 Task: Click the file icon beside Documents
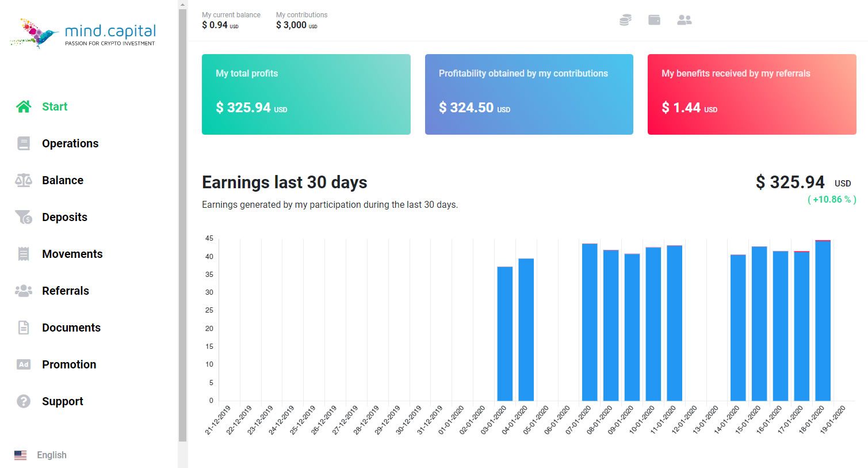point(24,328)
